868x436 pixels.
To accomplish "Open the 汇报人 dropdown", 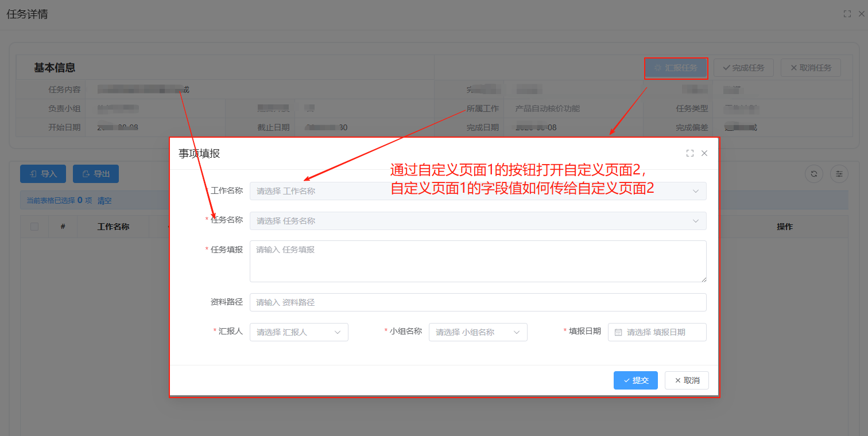I will coord(299,332).
